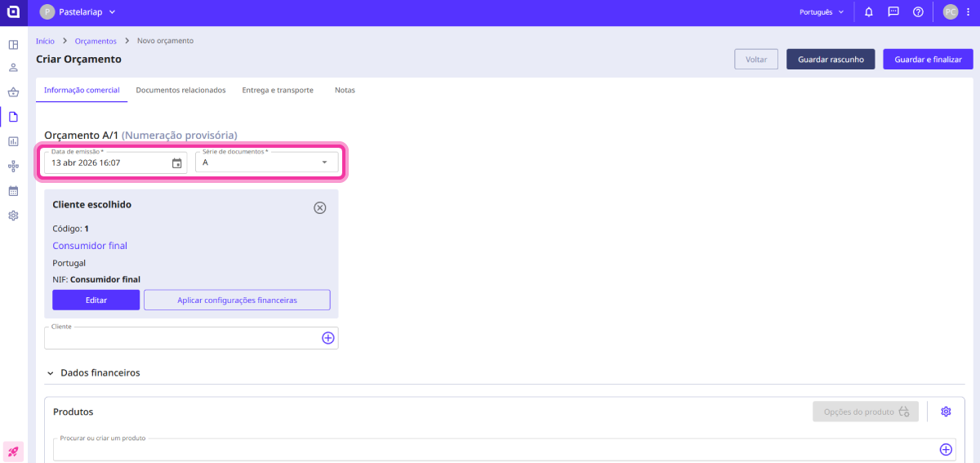The height and width of the screenshot is (463, 980).
Task: Open the Pastelariap company dropdown
Action: pyautogui.click(x=78, y=12)
